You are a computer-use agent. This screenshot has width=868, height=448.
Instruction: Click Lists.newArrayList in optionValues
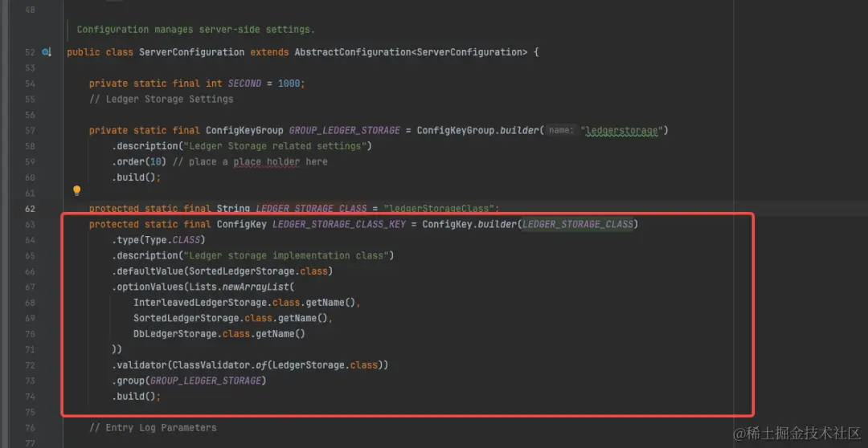pos(239,287)
